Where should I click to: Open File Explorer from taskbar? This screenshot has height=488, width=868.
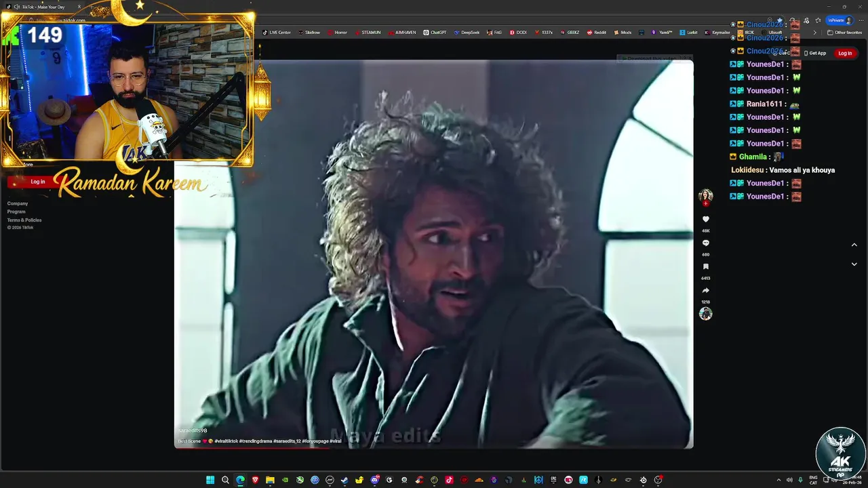[x=270, y=480]
